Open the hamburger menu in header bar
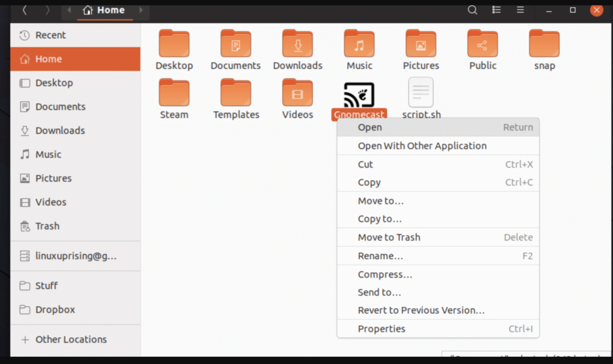613x364 pixels. pos(520,10)
